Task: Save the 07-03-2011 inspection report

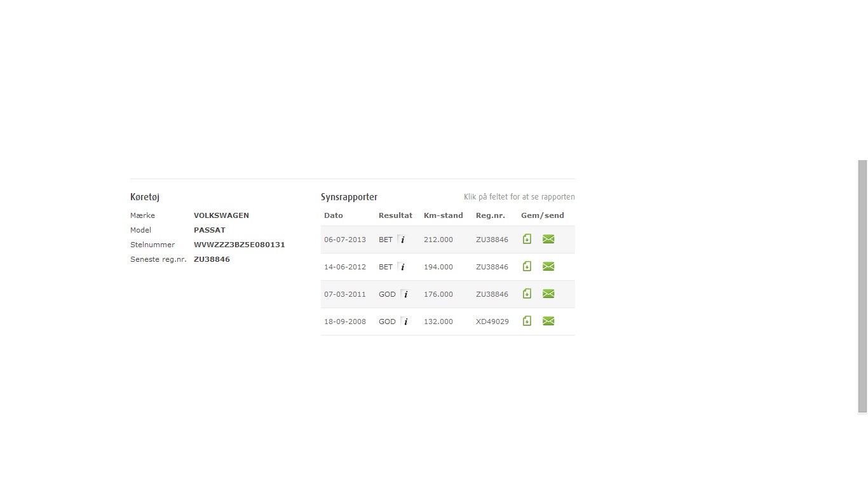Action: (527, 294)
